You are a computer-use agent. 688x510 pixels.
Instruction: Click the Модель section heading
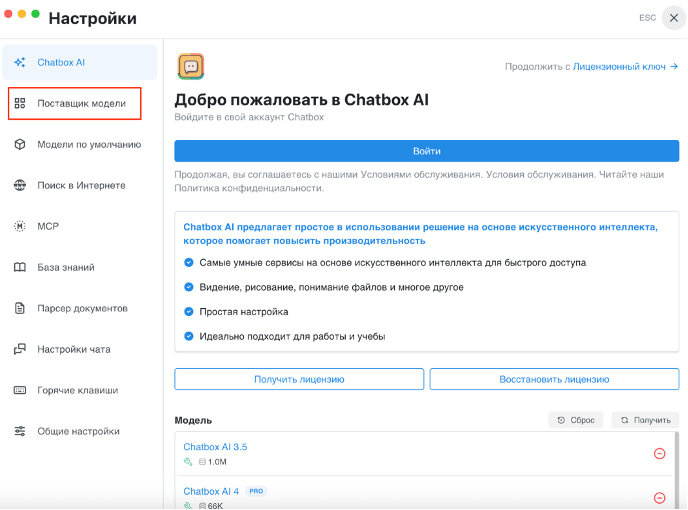(x=193, y=420)
